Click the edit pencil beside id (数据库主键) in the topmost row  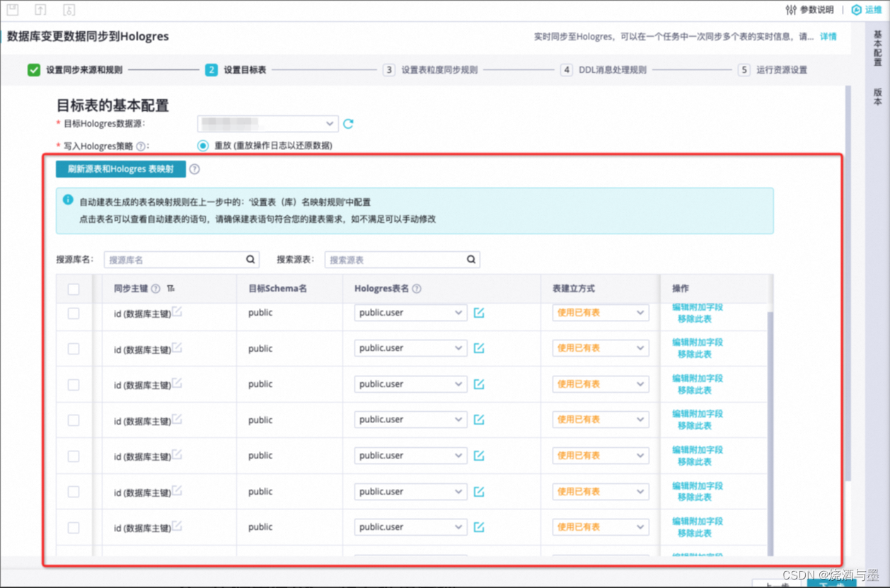pos(177,311)
